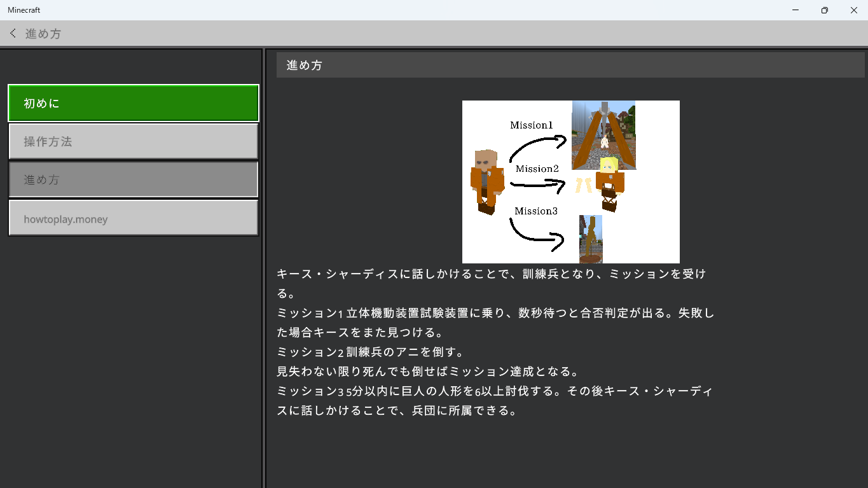
Task: Click the Mission2 label in the diagram
Action: coord(537,169)
